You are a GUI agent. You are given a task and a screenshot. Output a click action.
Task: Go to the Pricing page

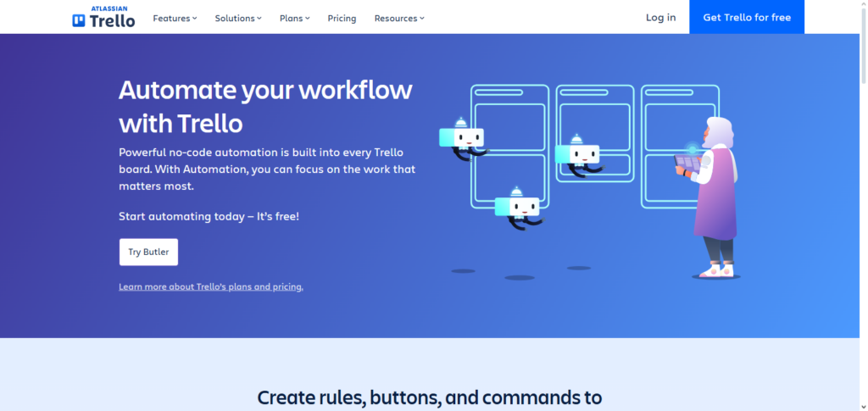342,19
